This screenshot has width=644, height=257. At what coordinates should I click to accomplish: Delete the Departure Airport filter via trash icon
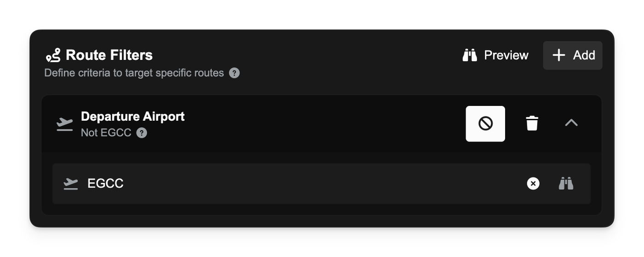pos(532,123)
